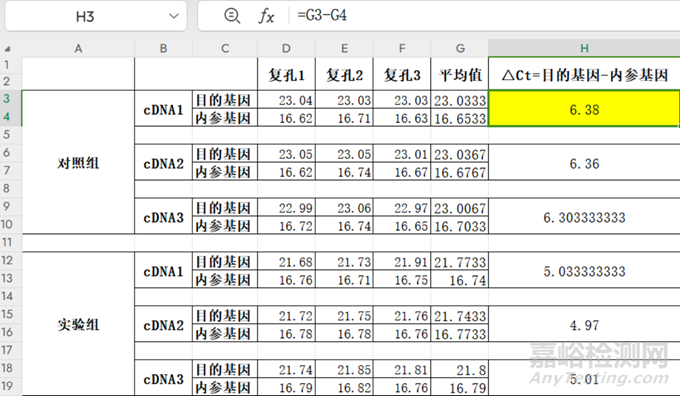The height and width of the screenshot is (396, 680).
Task: Select column A header
Action: tap(78, 48)
